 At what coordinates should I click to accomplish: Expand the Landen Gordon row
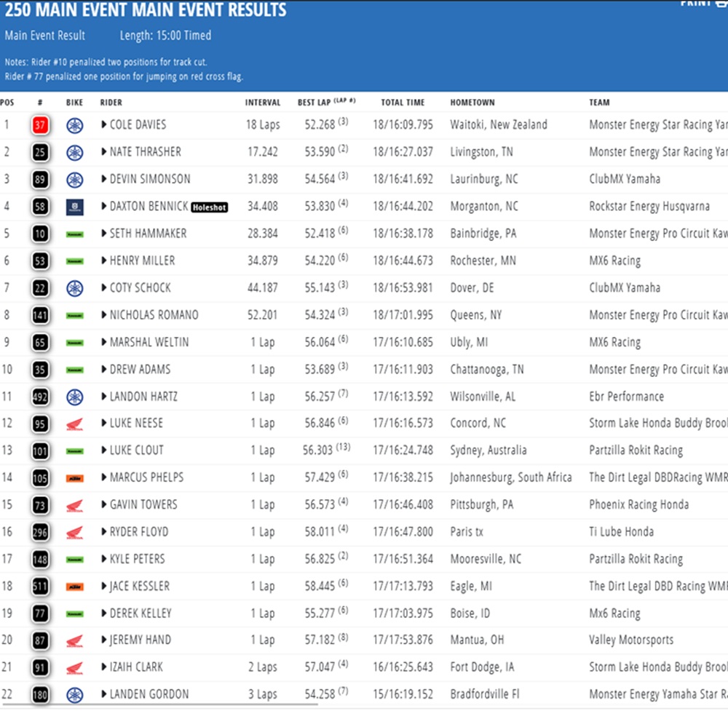coord(104,694)
